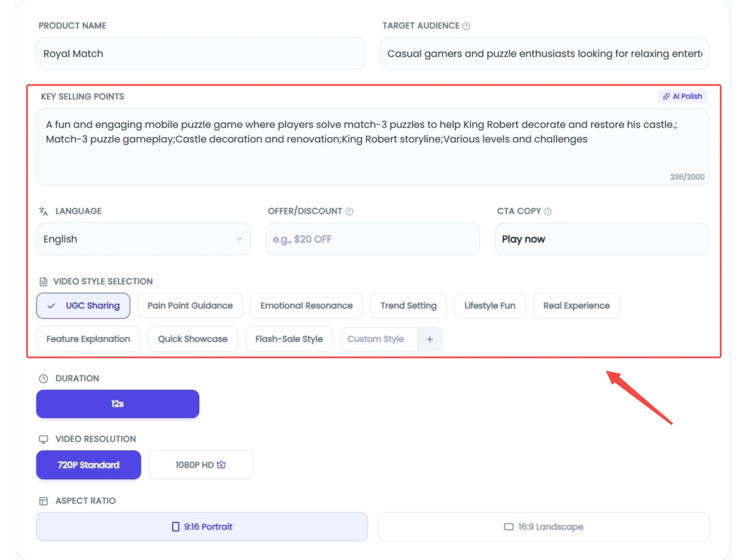Image resolution: width=747 pixels, height=560 pixels.
Task: Click the plus icon for Custom Style
Action: (x=430, y=339)
